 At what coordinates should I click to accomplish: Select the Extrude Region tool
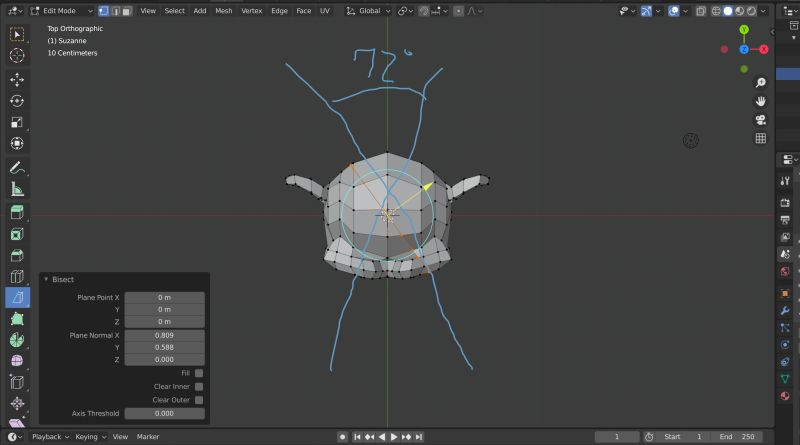click(17, 212)
